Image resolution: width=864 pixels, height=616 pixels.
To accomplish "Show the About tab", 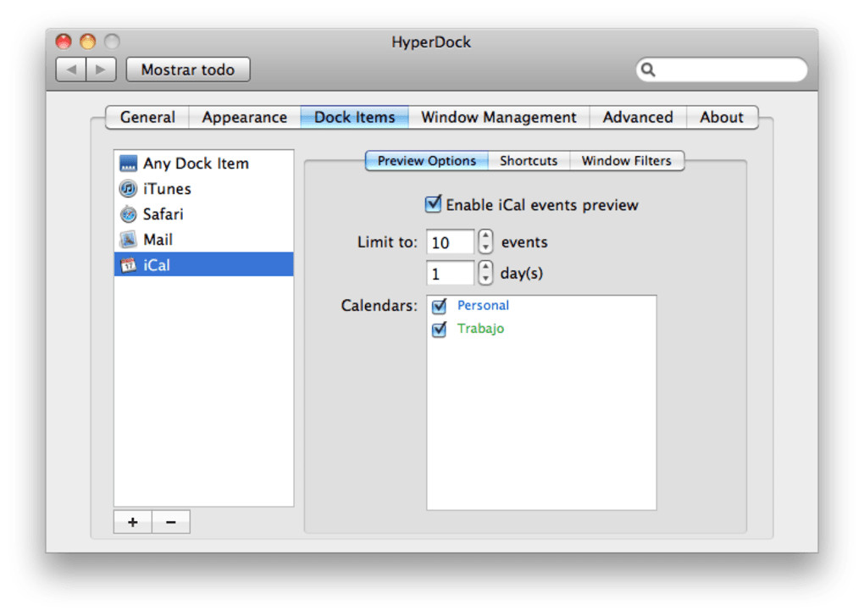I will (x=722, y=118).
